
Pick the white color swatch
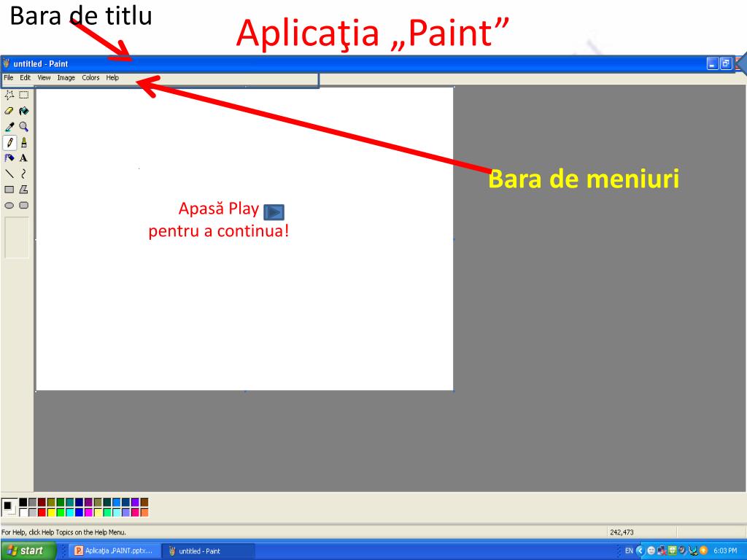[x=23, y=513]
